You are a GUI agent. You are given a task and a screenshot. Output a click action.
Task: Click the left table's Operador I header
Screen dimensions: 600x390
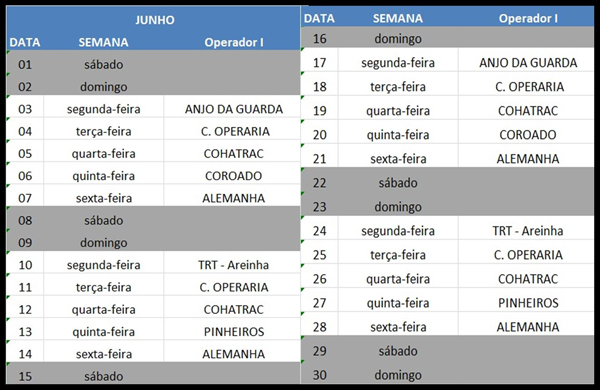click(233, 42)
